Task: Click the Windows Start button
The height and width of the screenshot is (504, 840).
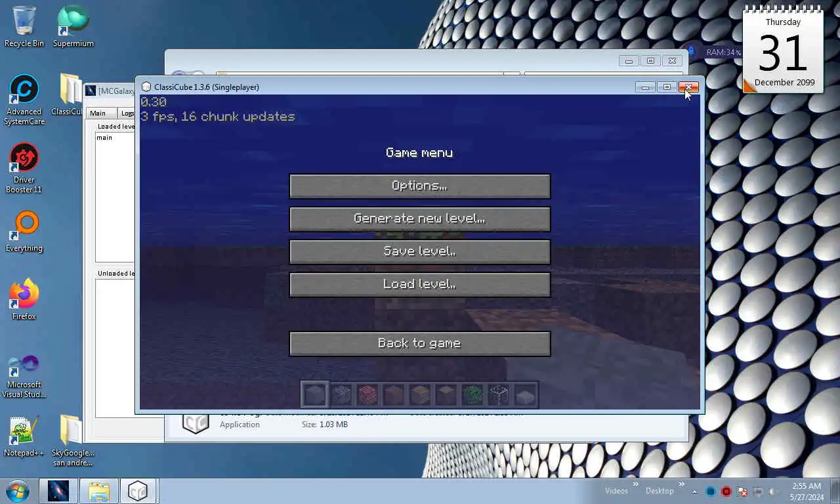Action: coord(17,491)
